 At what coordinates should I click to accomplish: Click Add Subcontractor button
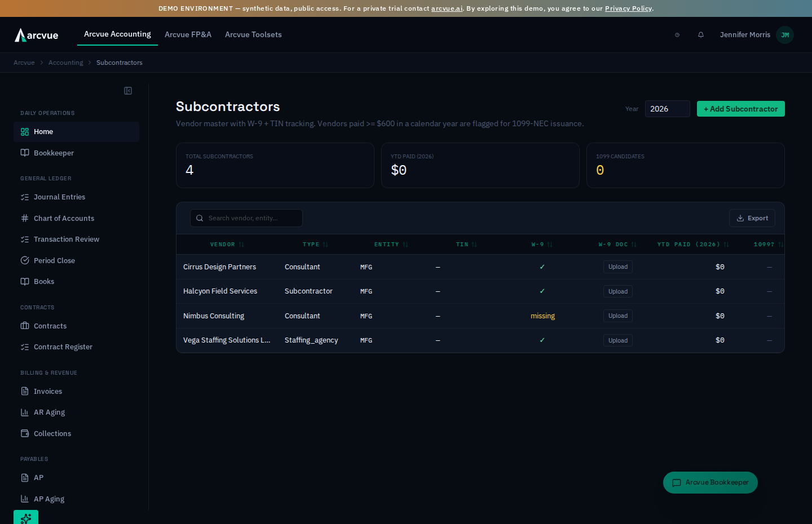click(741, 109)
